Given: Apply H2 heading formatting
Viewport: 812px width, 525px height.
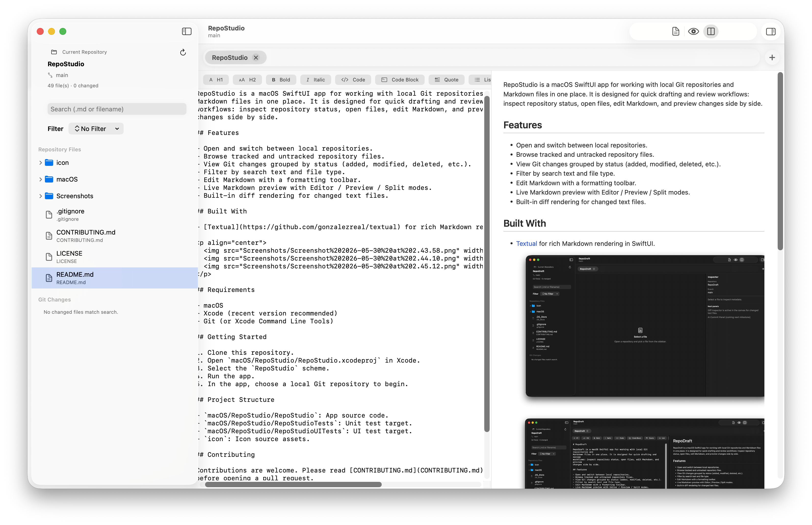Looking at the screenshot, I should point(247,80).
